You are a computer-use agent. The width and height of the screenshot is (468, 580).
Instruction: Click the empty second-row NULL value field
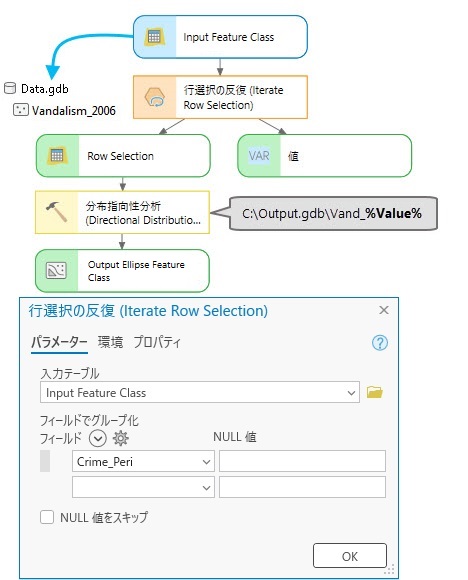coord(302,487)
